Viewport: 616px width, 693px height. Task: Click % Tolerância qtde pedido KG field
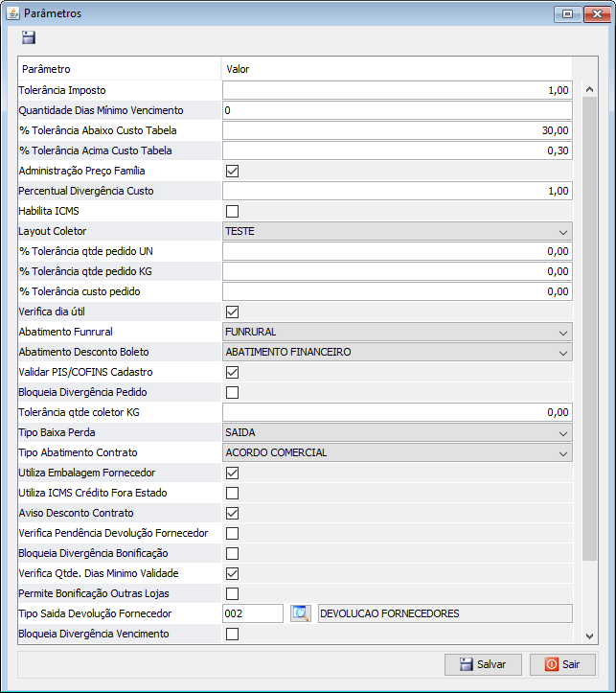(398, 271)
